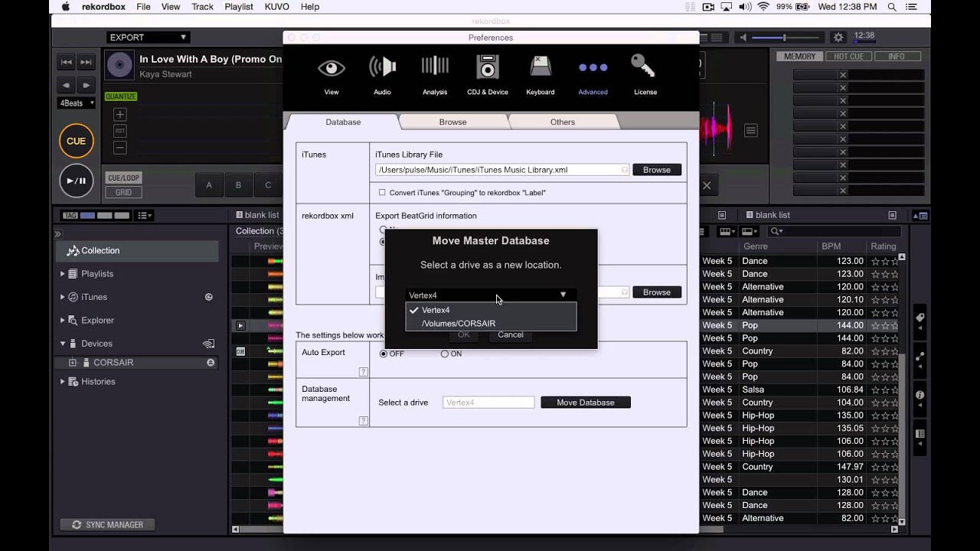Viewport: 980px width, 551px height.
Task: Click the minus zoom icon above CUE/LOOP
Action: 119,148
